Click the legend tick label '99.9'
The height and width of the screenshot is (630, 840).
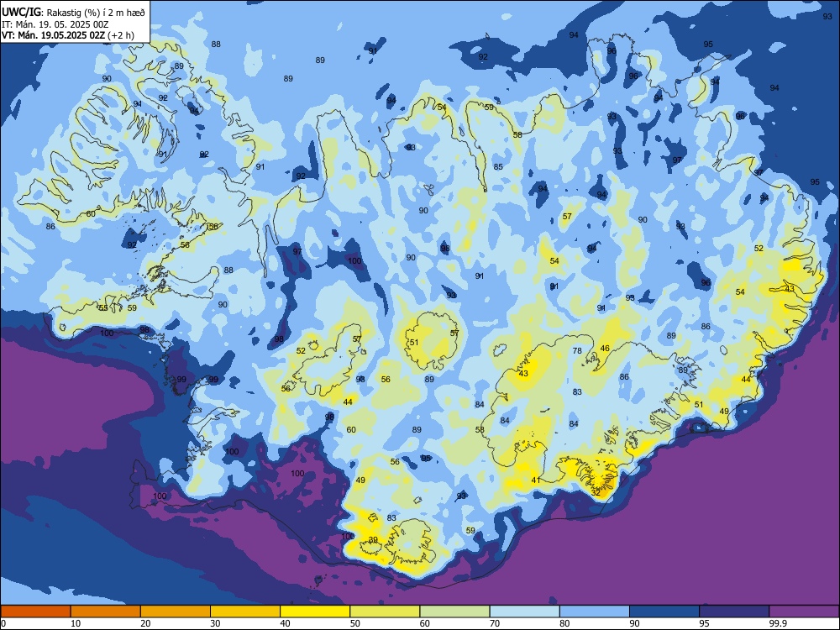click(x=777, y=623)
